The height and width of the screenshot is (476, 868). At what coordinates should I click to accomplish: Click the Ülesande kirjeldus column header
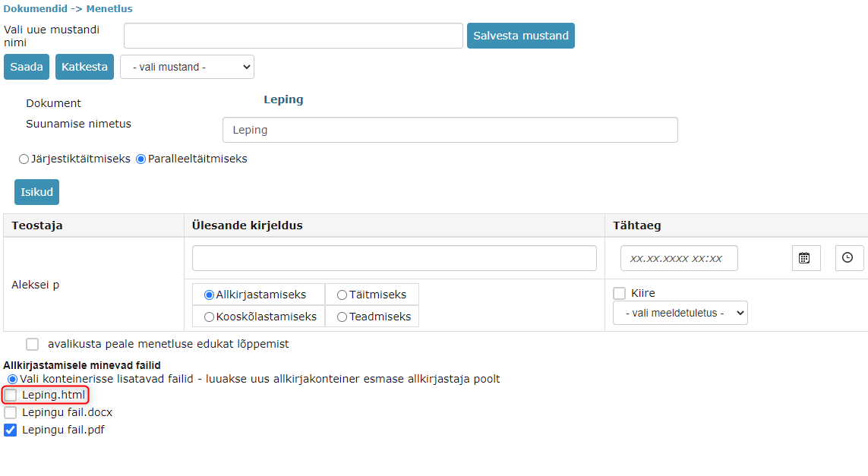point(395,225)
